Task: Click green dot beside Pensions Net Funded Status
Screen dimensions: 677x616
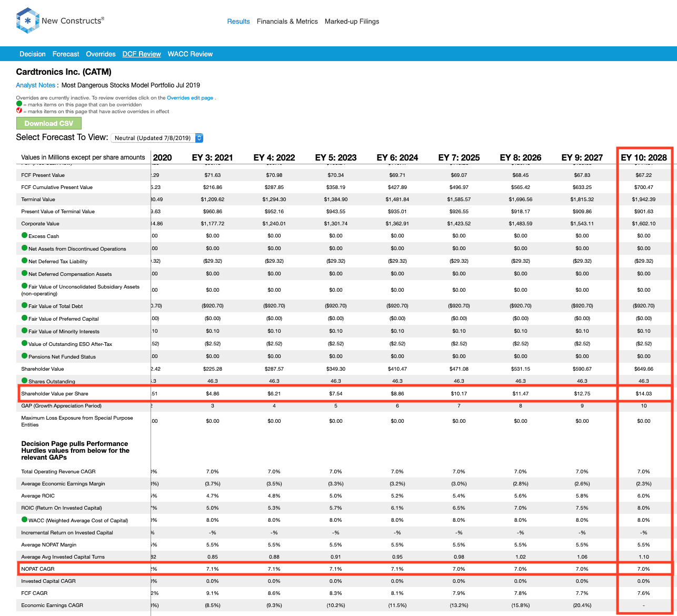Action: (24, 356)
